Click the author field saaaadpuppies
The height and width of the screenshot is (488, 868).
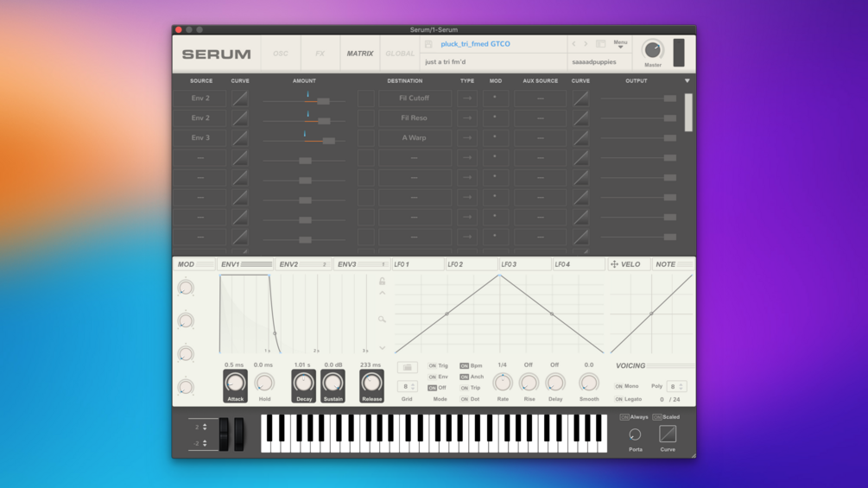click(x=594, y=62)
